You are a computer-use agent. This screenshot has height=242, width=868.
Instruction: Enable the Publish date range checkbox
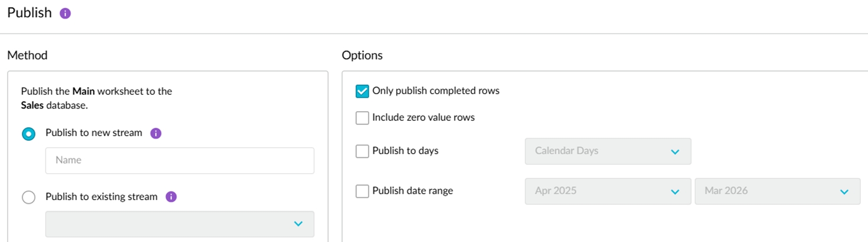pyautogui.click(x=362, y=191)
